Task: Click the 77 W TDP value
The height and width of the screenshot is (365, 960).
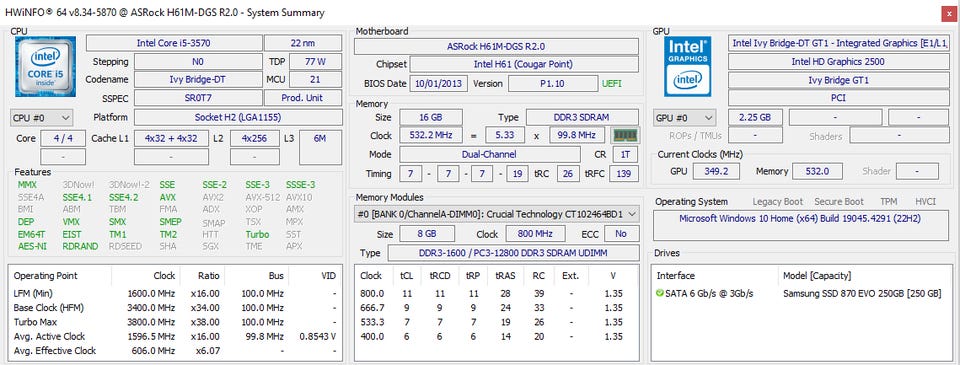Action: point(315,62)
